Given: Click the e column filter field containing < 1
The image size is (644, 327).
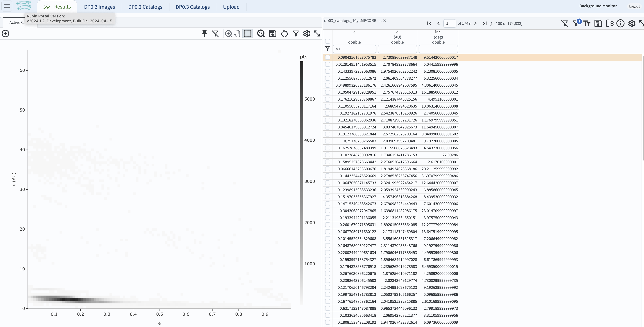Looking at the screenshot, I should (354, 49).
